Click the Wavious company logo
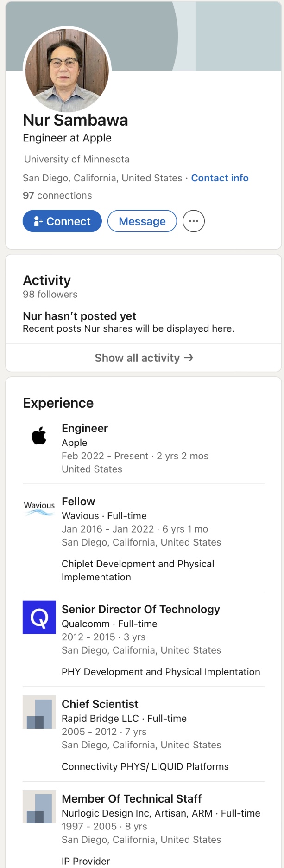 pyautogui.click(x=39, y=508)
